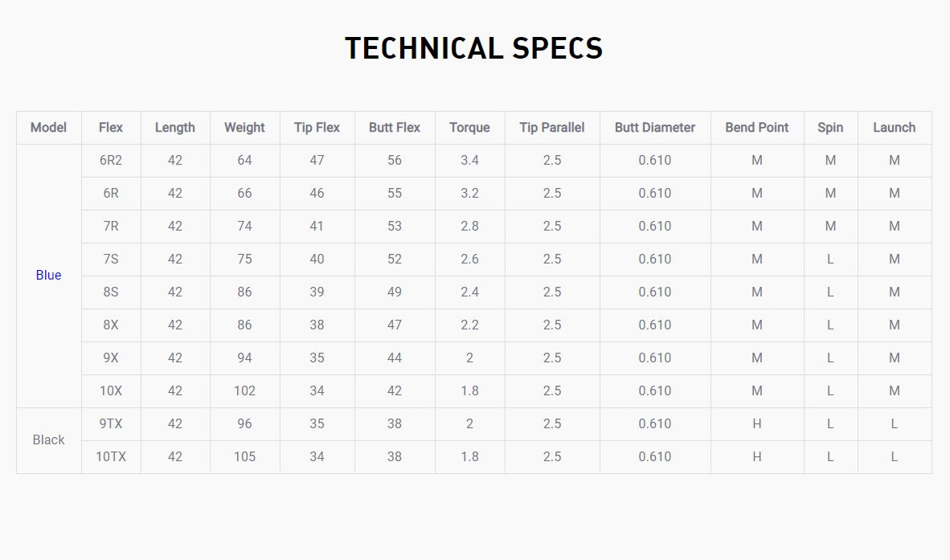Select the Black model cell
Image resolution: width=950 pixels, height=560 pixels.
48,440
